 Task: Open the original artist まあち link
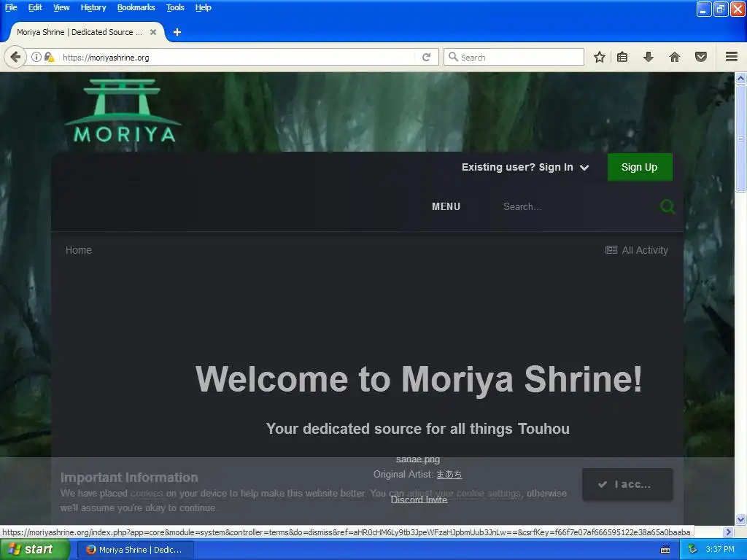(449, 474)
